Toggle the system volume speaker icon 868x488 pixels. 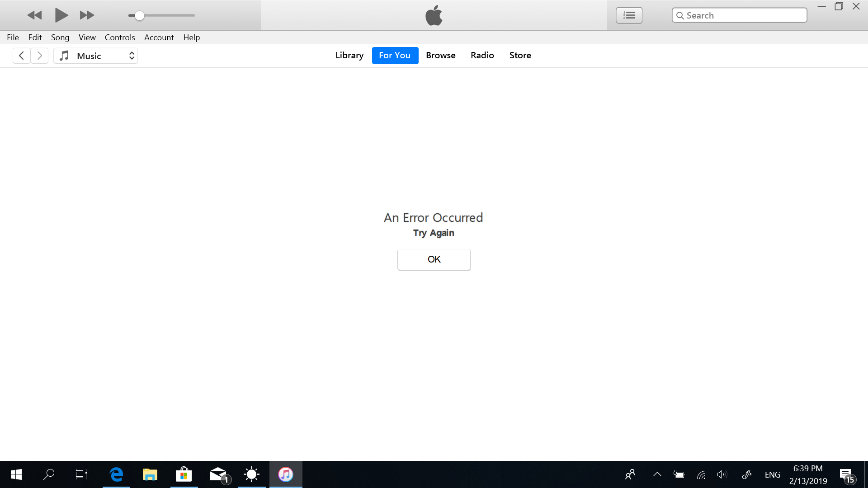pyautogui.click(x=722, y=474)
